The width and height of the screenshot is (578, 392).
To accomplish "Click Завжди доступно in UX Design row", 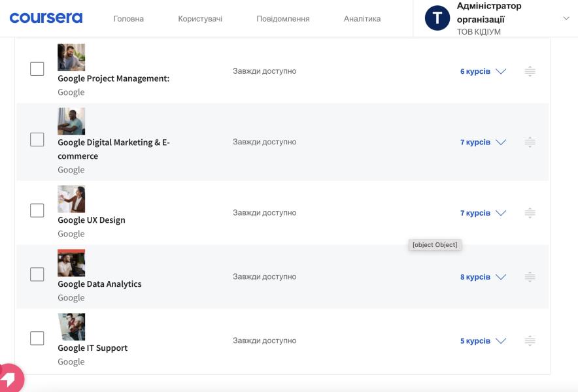I will click(x=265, y=212).
